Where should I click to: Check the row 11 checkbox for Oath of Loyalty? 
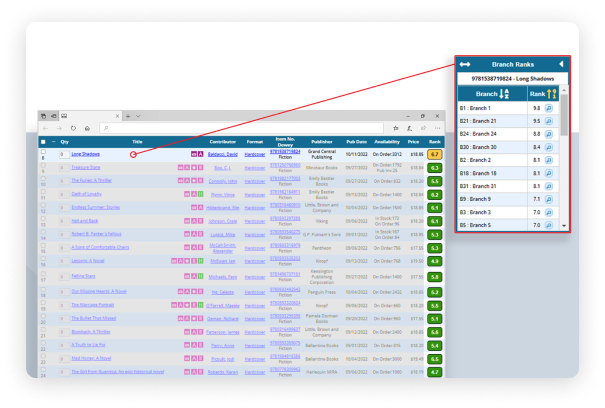pyautogui.click(x=43, y=192)
